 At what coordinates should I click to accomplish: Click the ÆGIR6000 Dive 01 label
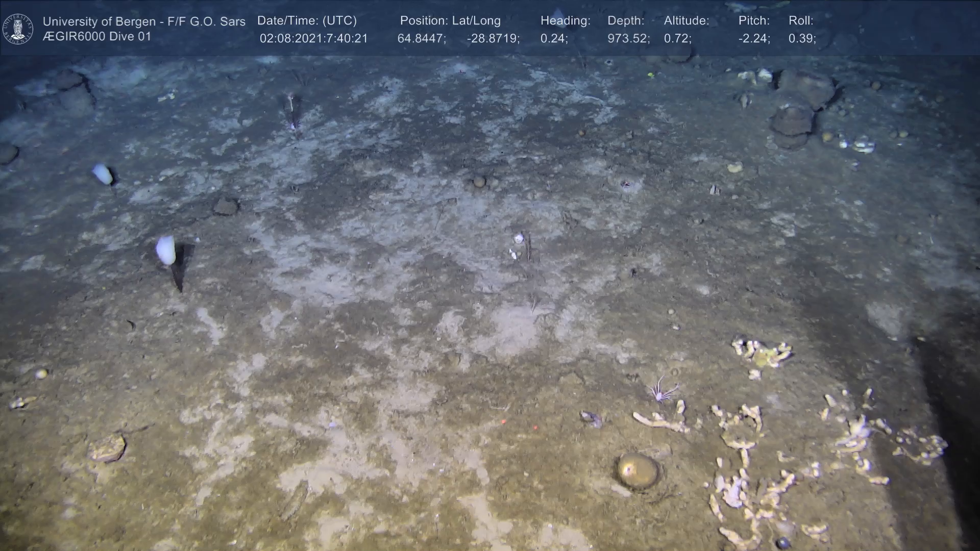pos(97,37)
